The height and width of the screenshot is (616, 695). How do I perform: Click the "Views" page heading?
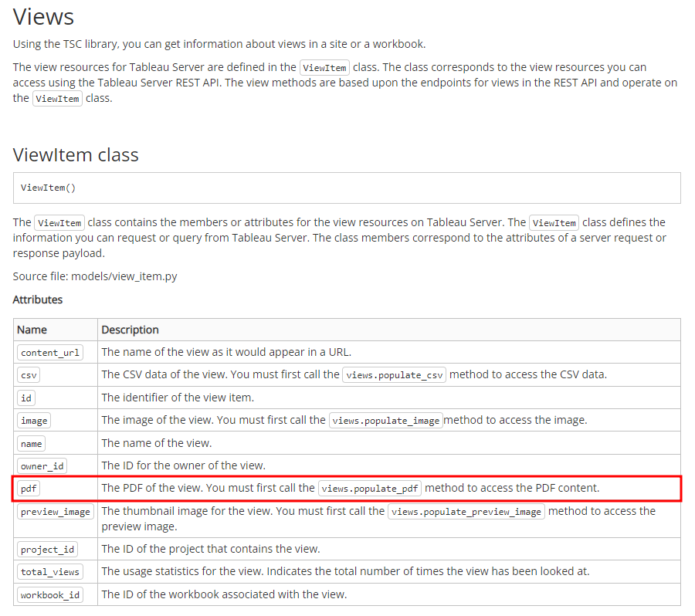[x=43, y=17]
